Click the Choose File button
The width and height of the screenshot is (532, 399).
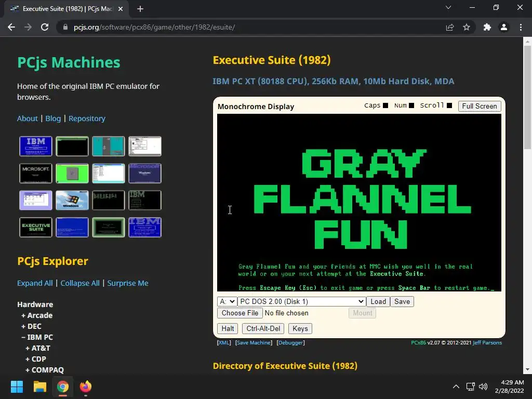[240, 313]
